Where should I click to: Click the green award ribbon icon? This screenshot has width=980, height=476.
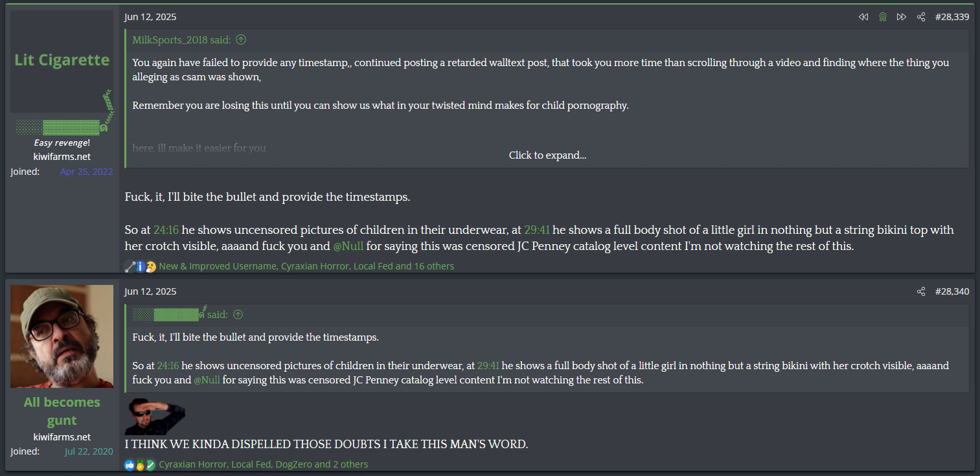882,17
